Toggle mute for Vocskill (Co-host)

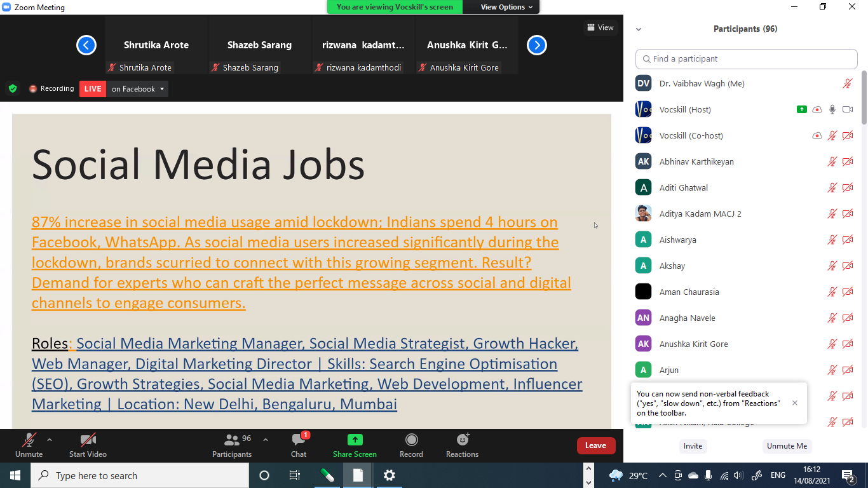pos(832,136)
